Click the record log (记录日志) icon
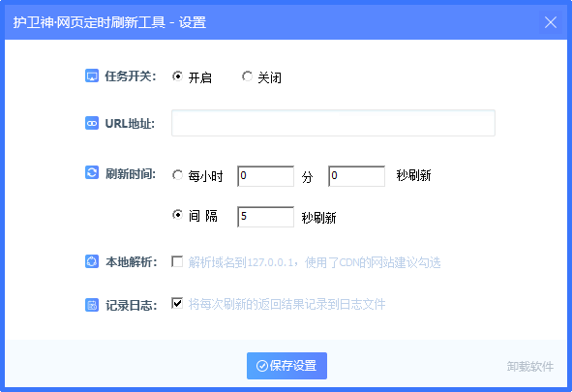The image size is (572, 392). tap(92, 305)
